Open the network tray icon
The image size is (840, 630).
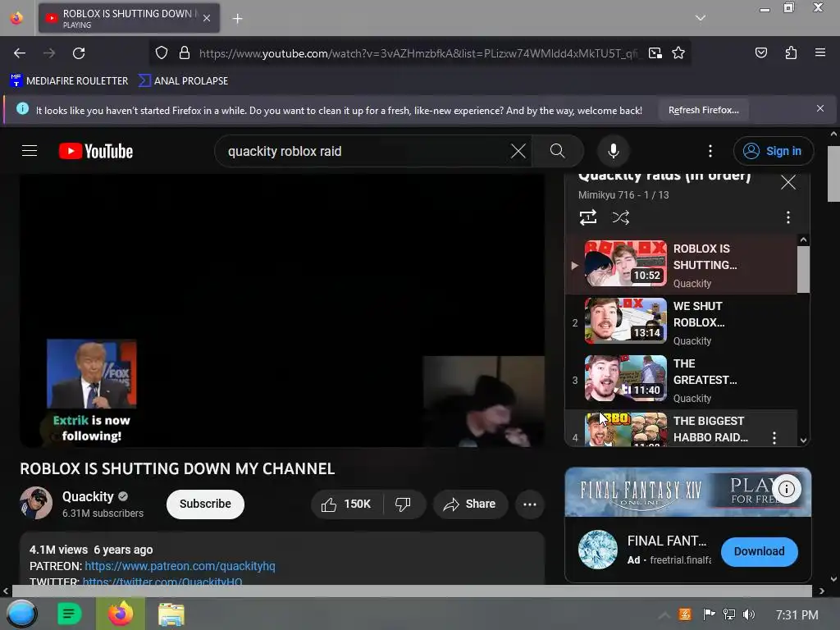click(x=728, y=614)
